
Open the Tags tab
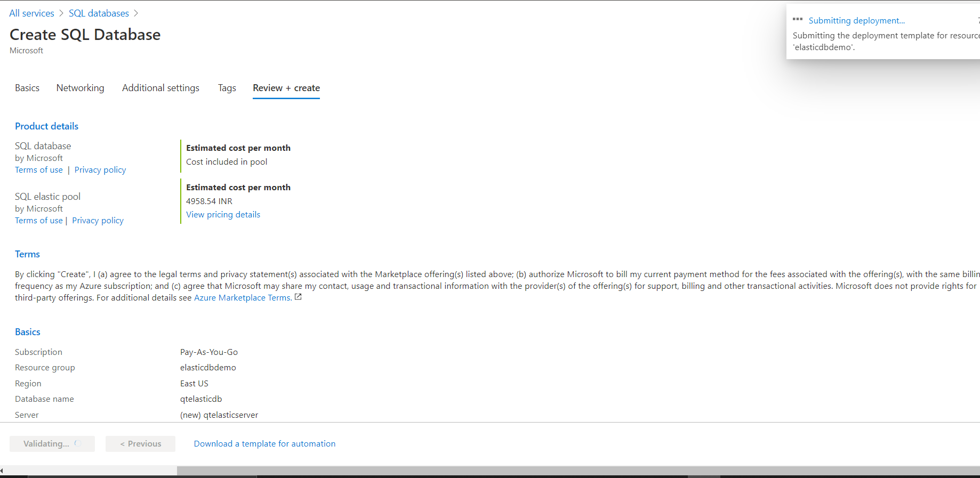tap(227, 88)
